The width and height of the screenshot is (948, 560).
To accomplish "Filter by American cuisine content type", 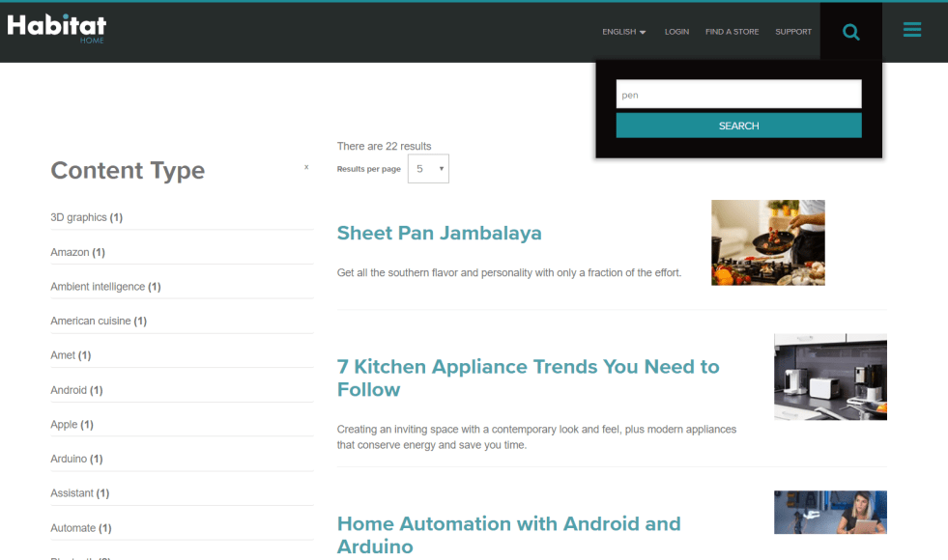I will (x=91, y=321).
